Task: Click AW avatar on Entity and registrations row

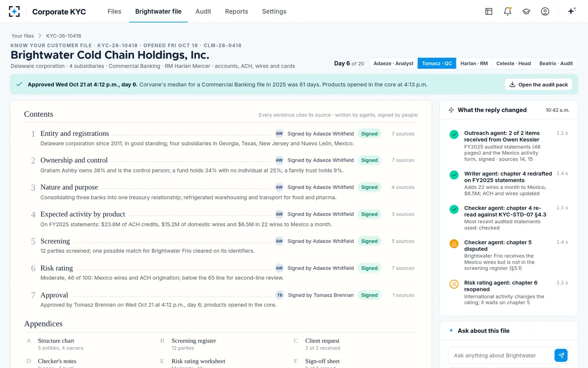Action: (279, 134)
